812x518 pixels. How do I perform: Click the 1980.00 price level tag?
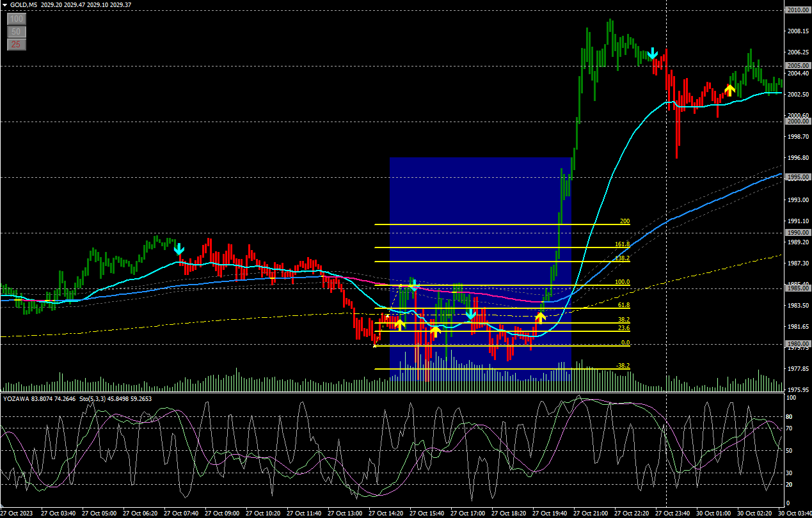click(797, 344)
